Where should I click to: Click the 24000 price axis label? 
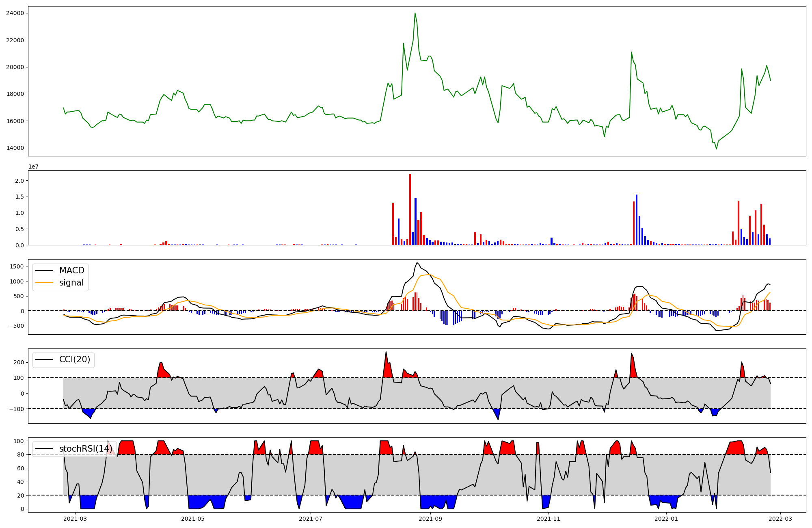tap(15, 13)
